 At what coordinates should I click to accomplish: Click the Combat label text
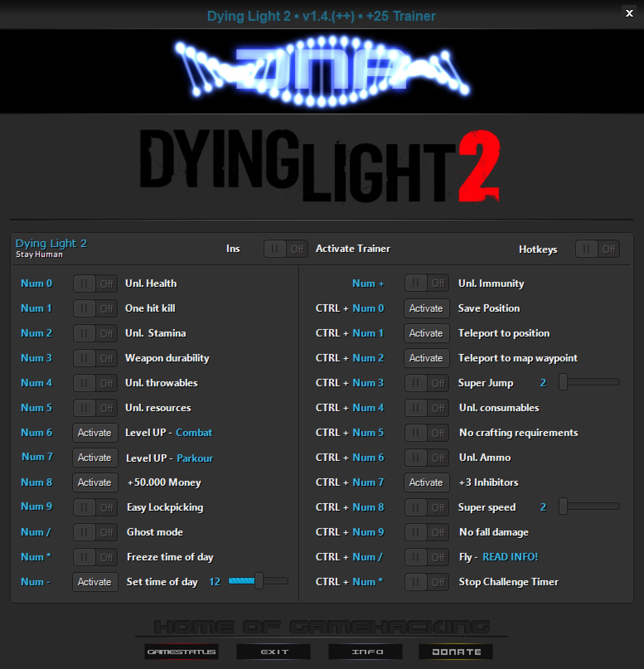[194, 433]
